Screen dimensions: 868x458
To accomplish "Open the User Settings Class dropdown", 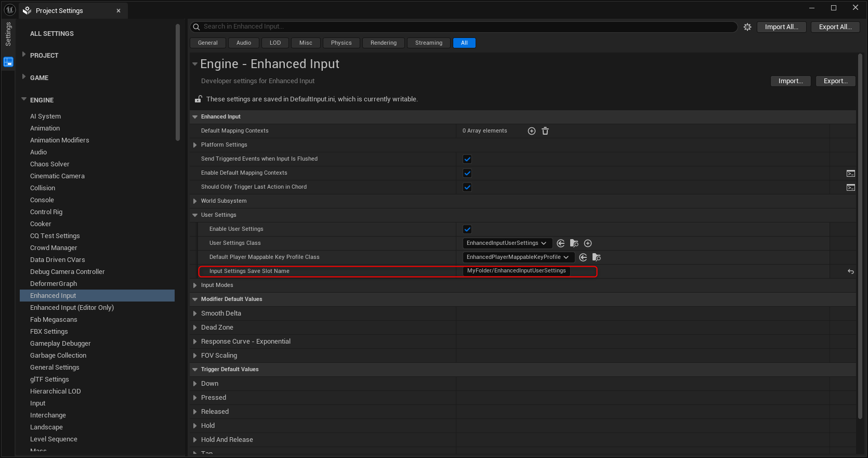I will (x=507, y=243).
